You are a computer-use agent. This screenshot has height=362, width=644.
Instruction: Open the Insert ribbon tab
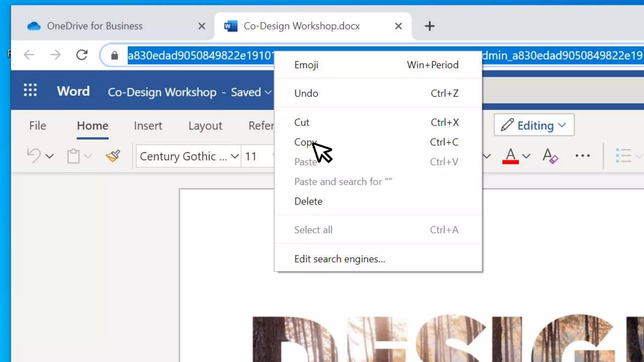coord(148,126)
